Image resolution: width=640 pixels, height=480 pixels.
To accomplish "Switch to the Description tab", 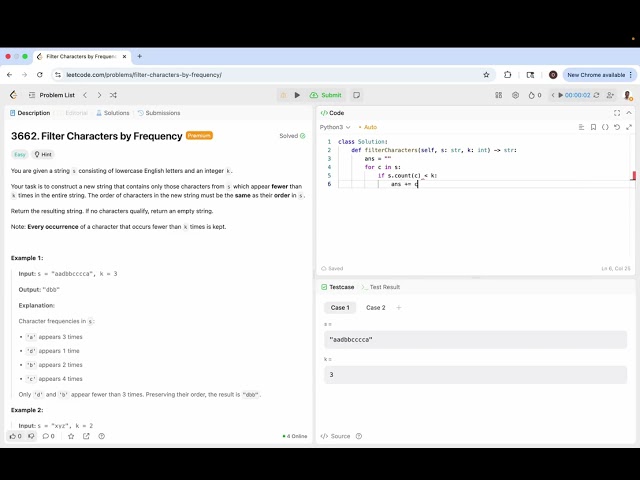I will 30,113.
